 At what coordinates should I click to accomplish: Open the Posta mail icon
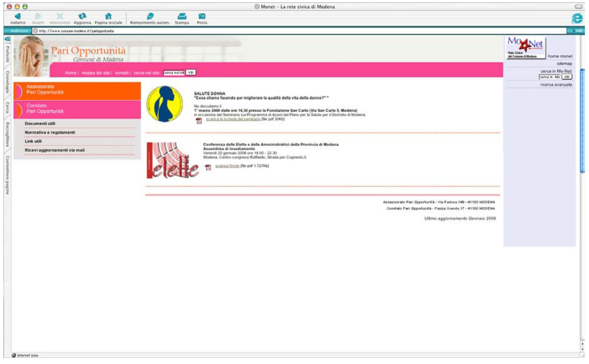point(202,16)
